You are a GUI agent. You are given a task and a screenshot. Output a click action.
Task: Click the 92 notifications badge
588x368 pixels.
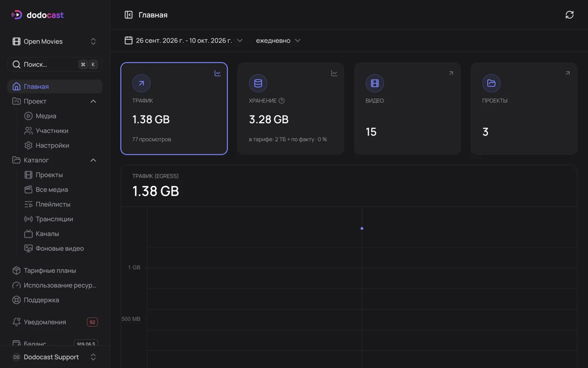click(x=92, y=322)
